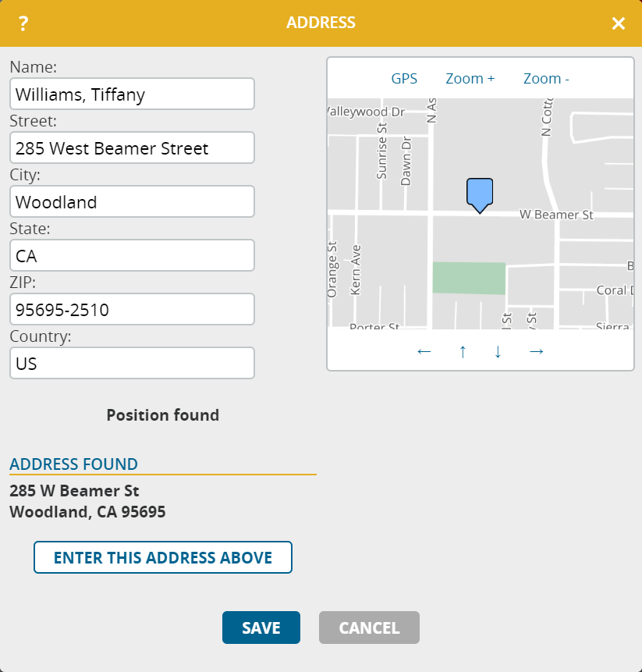Click the Position found status text

[x=163, y=415]
